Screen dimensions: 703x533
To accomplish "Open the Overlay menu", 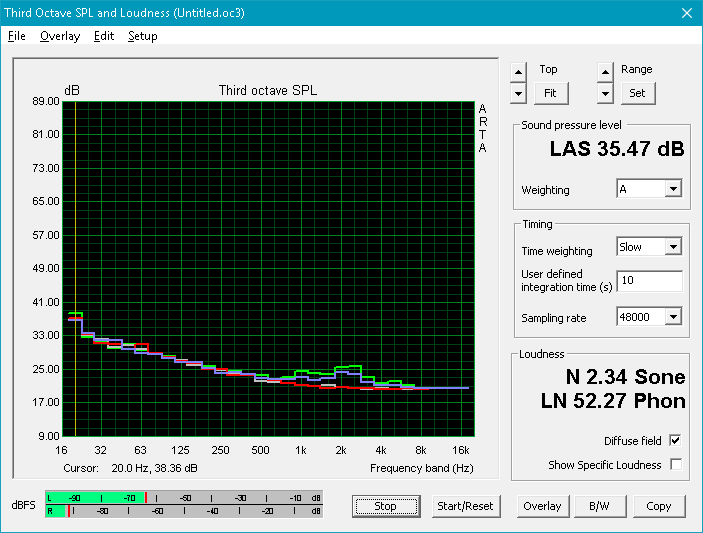I will 60,36.
